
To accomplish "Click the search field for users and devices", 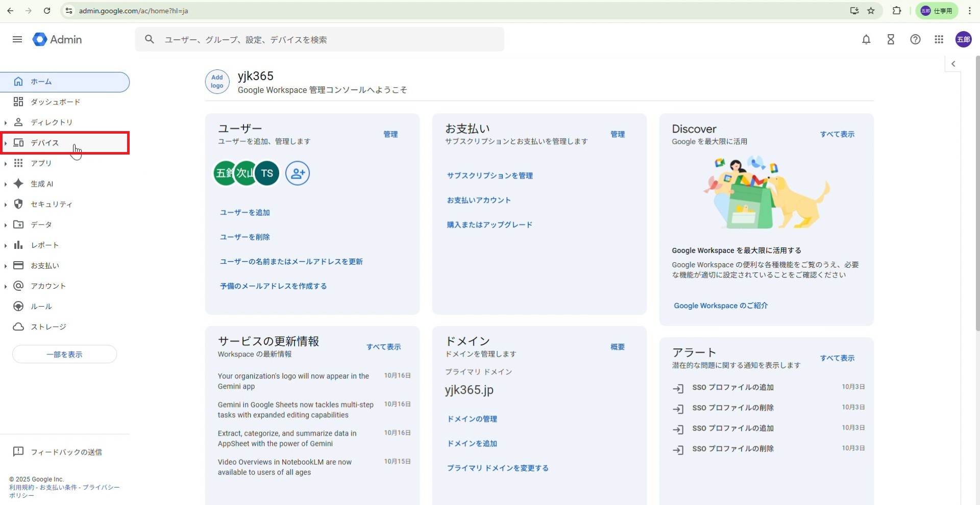I will [x=327, y=40].
